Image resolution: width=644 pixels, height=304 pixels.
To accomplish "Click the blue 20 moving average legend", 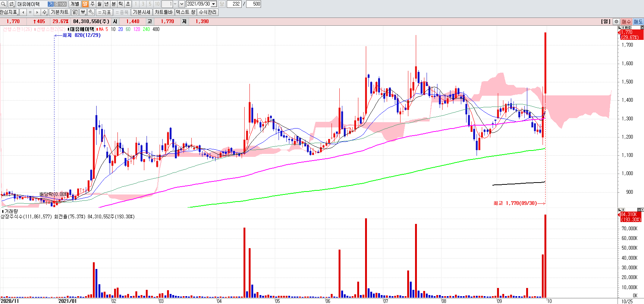I will click(x=120, y=29).
